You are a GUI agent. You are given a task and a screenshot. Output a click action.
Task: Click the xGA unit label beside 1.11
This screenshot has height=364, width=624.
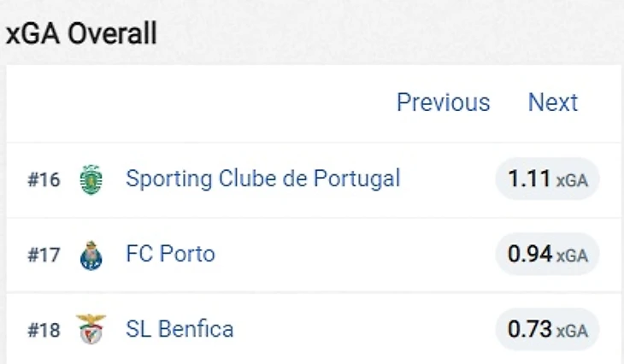click(572, 181)
